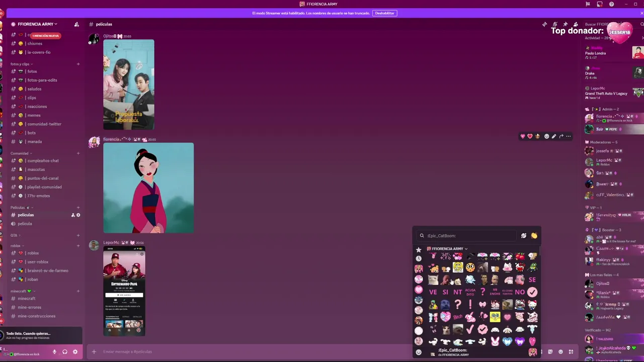This screenshot has height=362, width=644.
Task: Click Paulo Londra activity in sidebar
Action: point(614,53)
